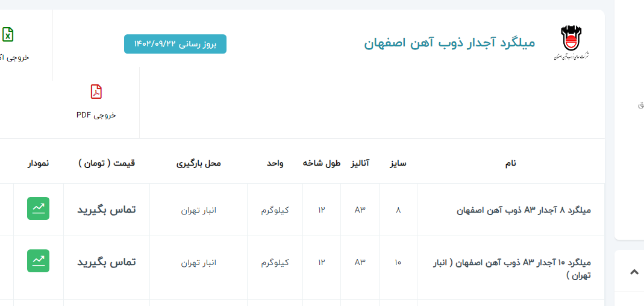Click the نمودار column header
The width and height of the screenshot is (644, 306).
(39, 163)
